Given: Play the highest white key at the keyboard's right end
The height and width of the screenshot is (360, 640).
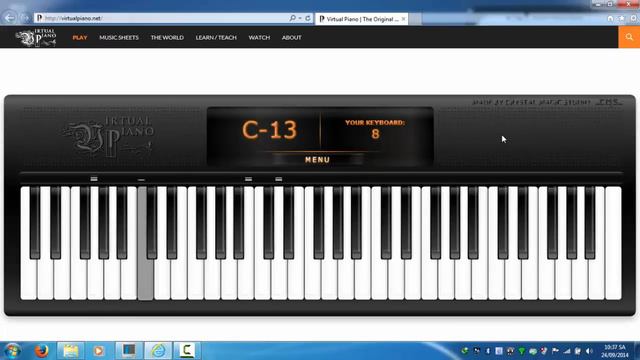Looking at the screenshot, I should tap(613, 244).
